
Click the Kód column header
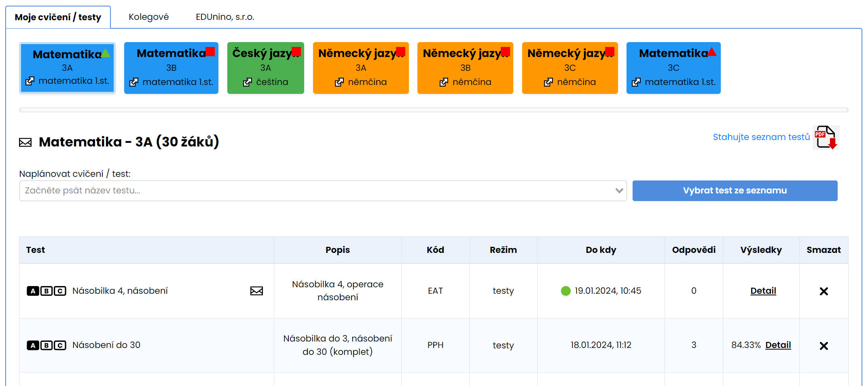point(435,250)
